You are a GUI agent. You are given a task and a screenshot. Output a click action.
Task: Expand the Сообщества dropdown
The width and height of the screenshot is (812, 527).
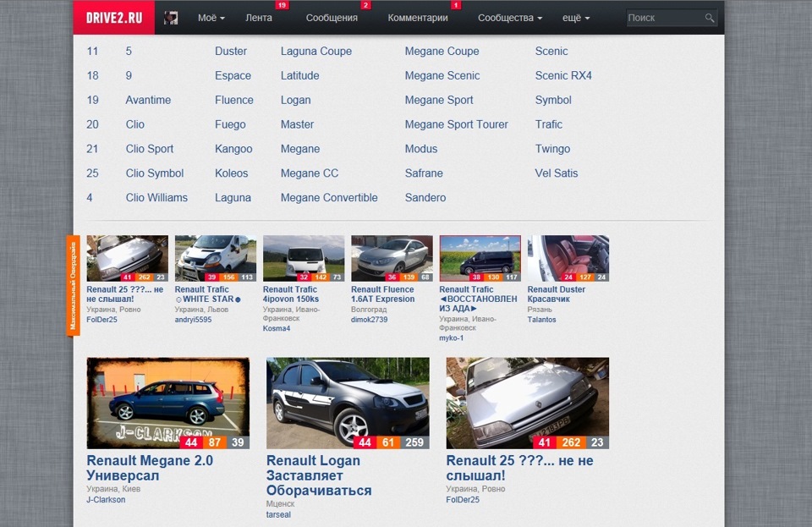[510, 18]
